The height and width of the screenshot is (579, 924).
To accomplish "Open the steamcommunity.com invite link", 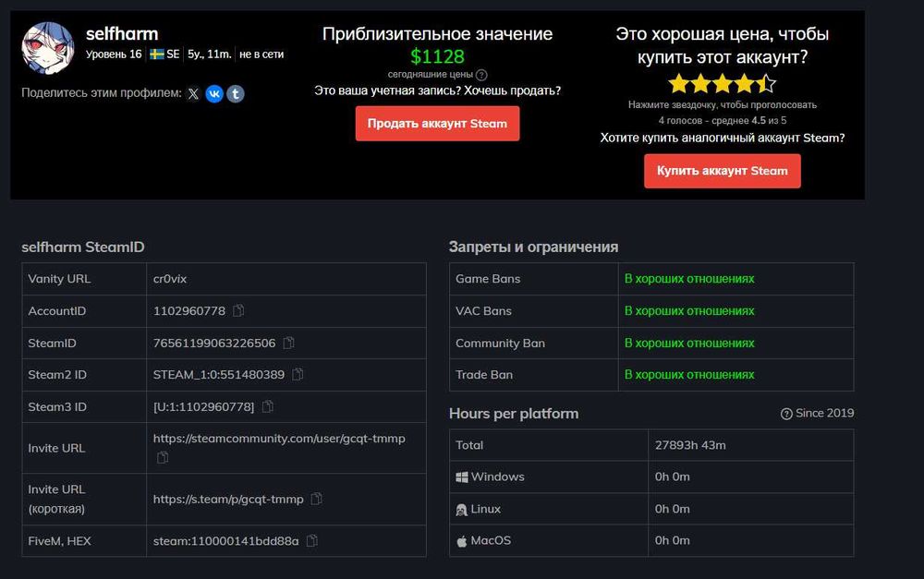I will (x=279, y=439).
